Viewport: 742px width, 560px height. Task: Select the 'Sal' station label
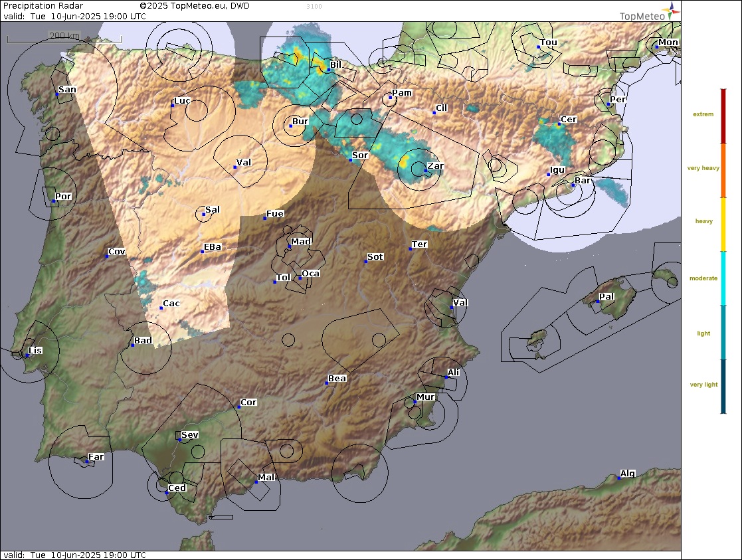tap(213, 210)
